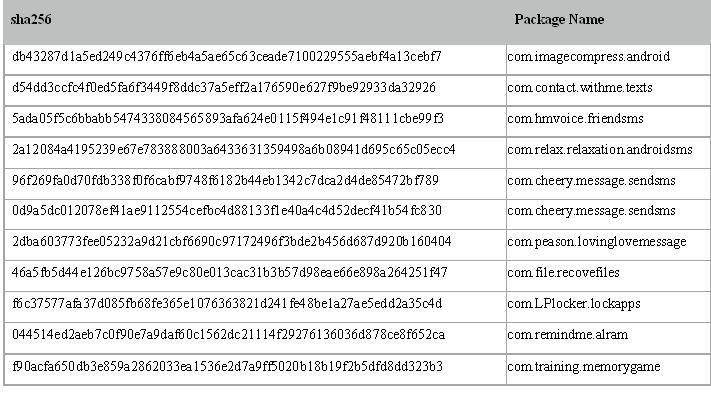Select the hash starting with db43287d

(226, 57)
